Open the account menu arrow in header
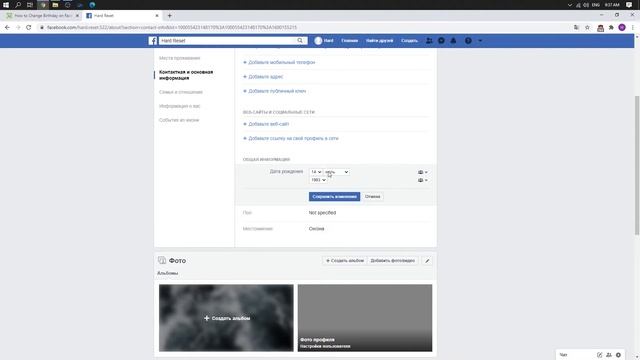 point(480,41)
